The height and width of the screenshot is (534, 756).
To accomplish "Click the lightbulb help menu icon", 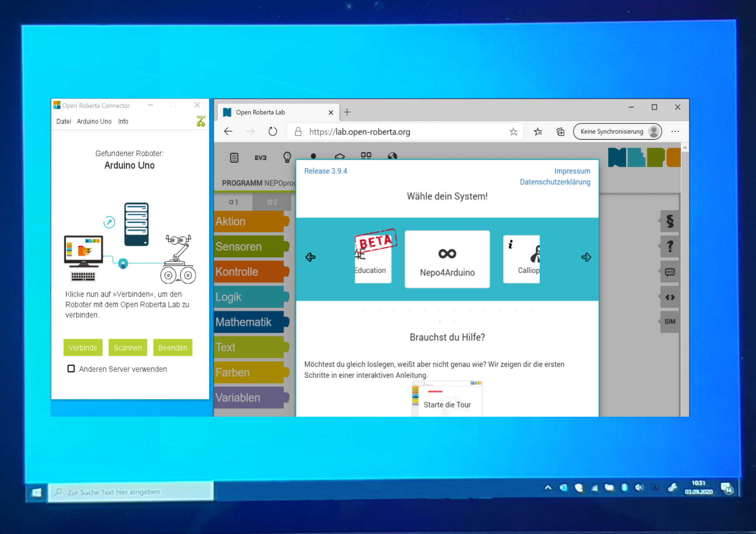I will point(287,157).
